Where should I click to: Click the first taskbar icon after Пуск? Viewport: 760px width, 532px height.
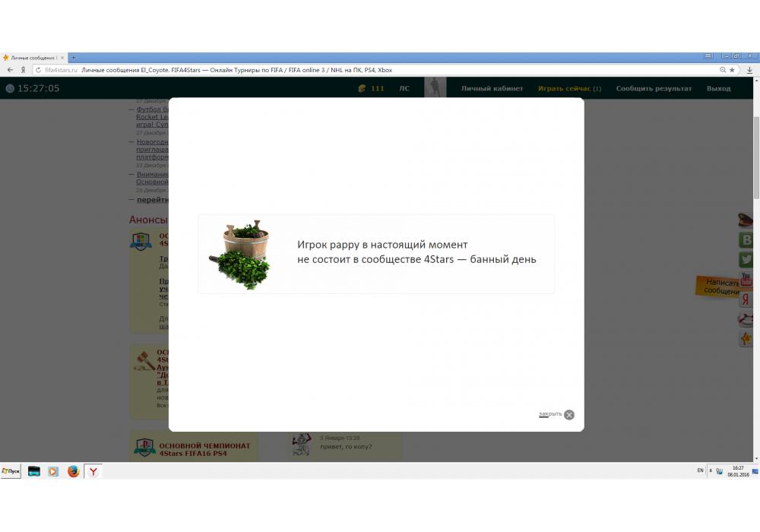(34, 471)
